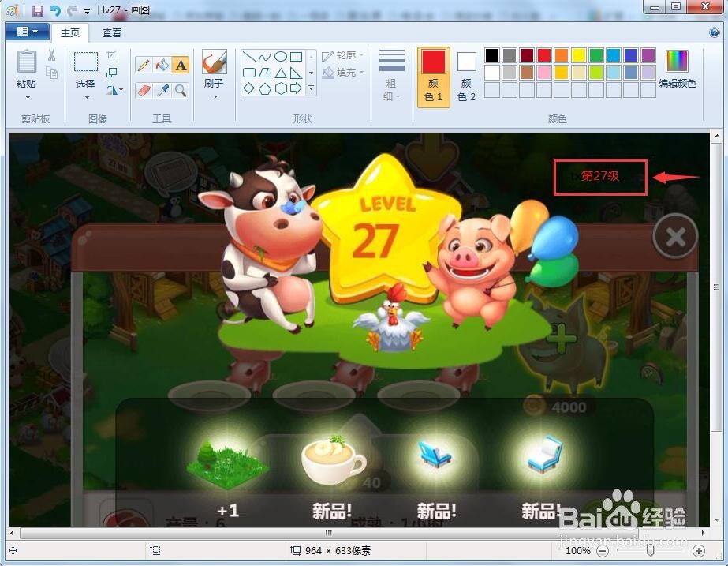This screenshot has height=566, width=728.
Task: Expand the shapes gallery more arrow
Action: [x=311, y=88]
